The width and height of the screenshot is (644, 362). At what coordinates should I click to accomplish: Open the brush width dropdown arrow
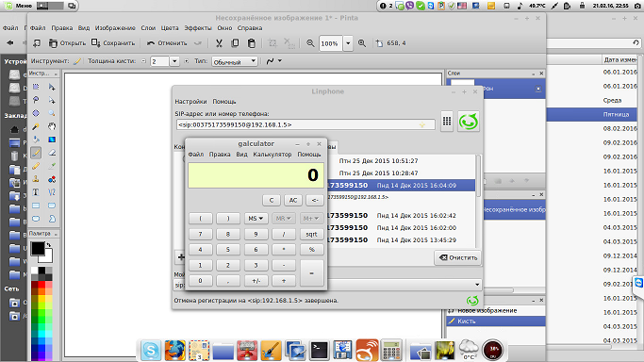[x=174, y=61]
